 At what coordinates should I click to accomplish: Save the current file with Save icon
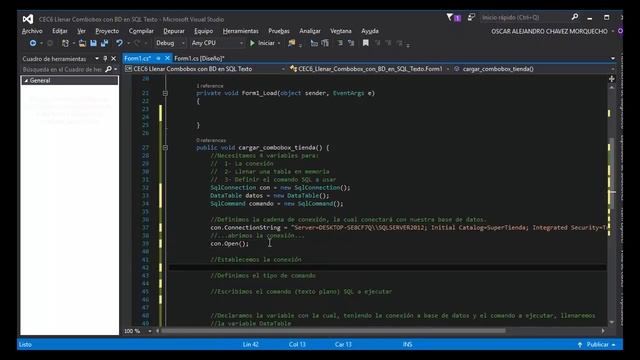(x=93, y=43)
